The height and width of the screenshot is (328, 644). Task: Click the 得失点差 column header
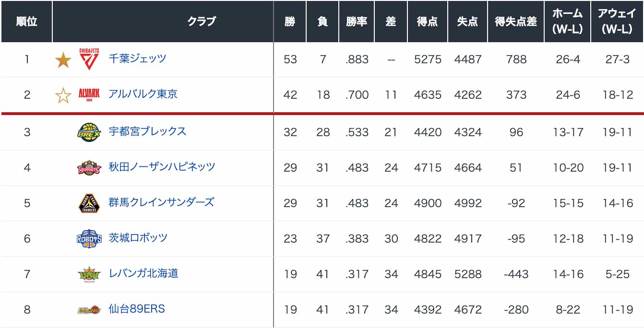[516, 22]
